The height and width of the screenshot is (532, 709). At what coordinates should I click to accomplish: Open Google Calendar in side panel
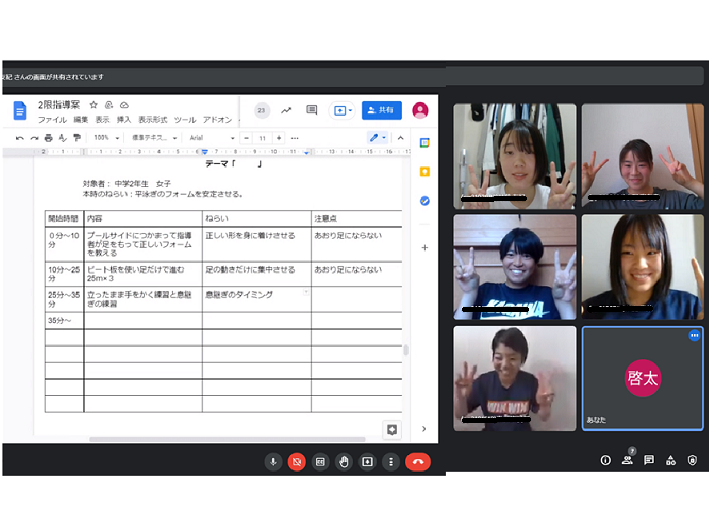(424, 143)
